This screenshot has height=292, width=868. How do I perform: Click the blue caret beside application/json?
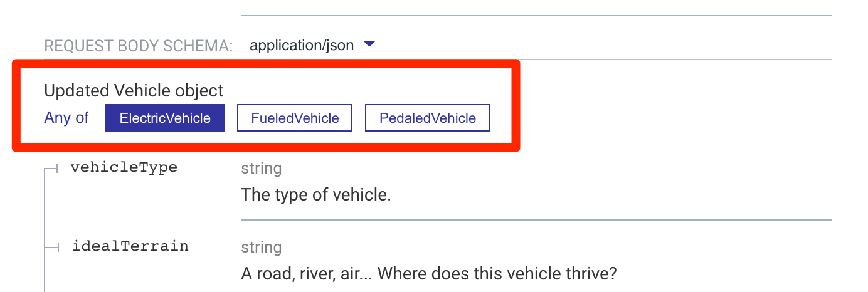pos(369,44)
